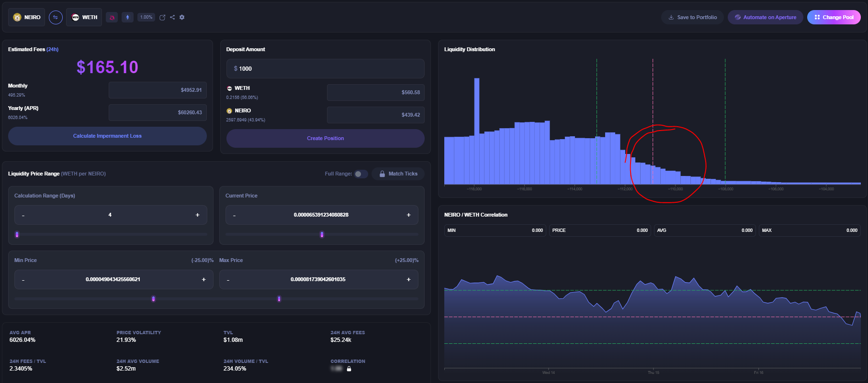
Task: Click the swap tokens arrows icon
Action: click(x=56, y=17)
